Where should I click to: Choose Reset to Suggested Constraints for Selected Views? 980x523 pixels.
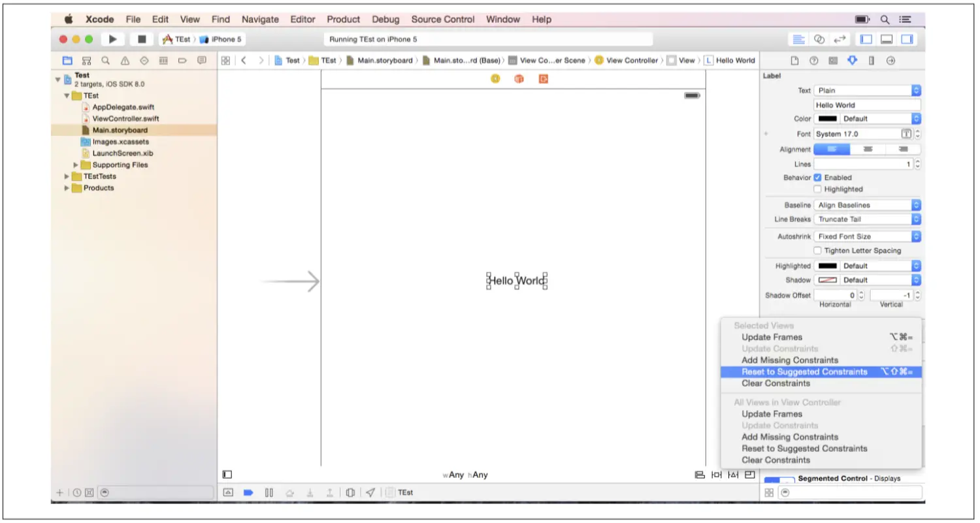(x=821, y=372)
